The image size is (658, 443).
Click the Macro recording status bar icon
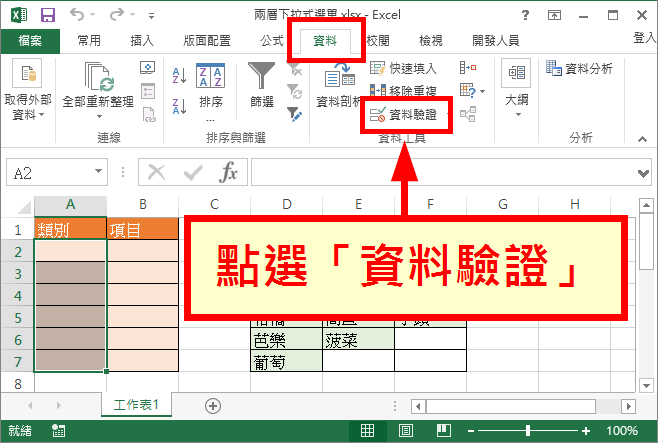(x=58, y=430)
